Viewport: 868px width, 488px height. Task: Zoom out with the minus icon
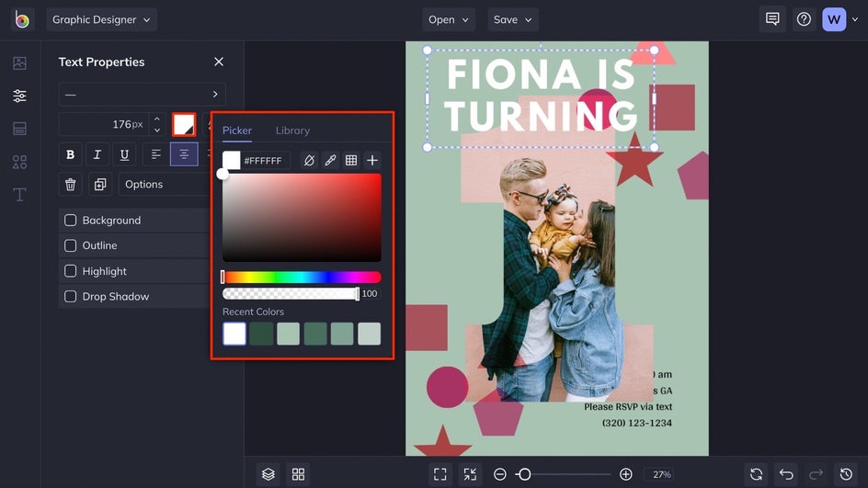coord(500,474)
